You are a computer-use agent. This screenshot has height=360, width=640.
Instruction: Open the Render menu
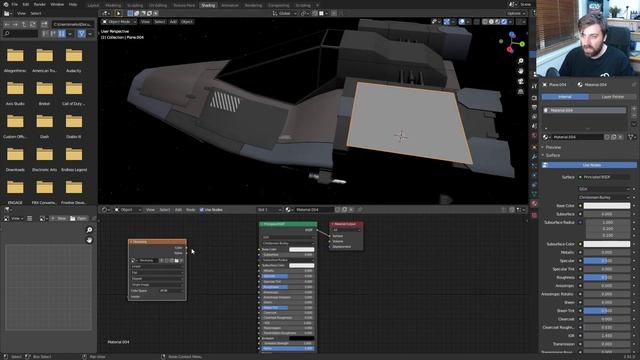40,4
